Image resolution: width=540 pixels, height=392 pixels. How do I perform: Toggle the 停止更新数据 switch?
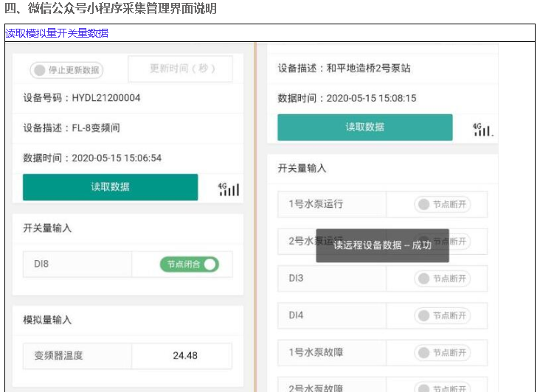click(x=66, y=70)
